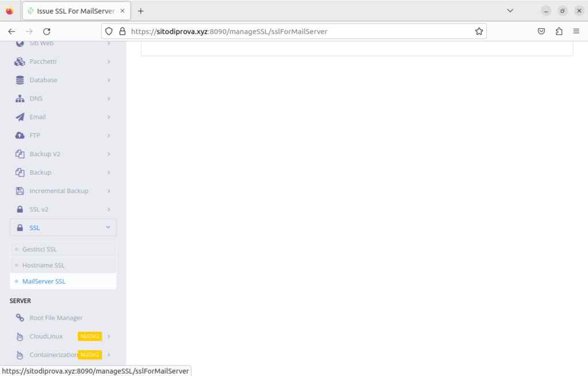Open a new tab with plus button
This screenshot has width=588, height=376.
141,11
